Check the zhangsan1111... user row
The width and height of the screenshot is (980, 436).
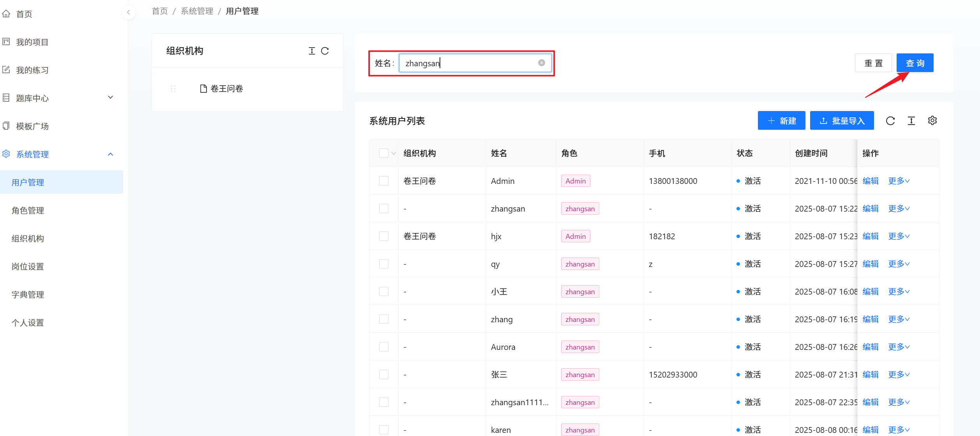point(384,402)
